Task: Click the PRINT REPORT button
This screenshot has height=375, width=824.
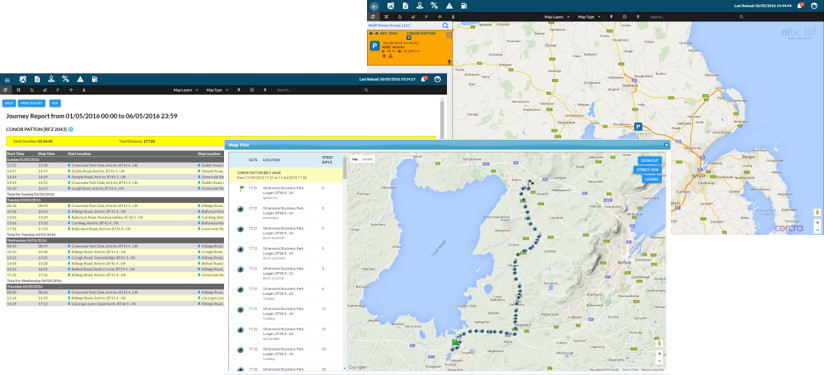Action: [x=32, y=103]
